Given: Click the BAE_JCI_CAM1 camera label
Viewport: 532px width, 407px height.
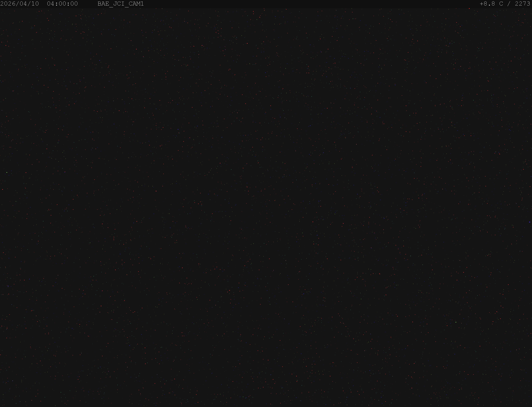Looking at the screenshot, I should (120, 4).
